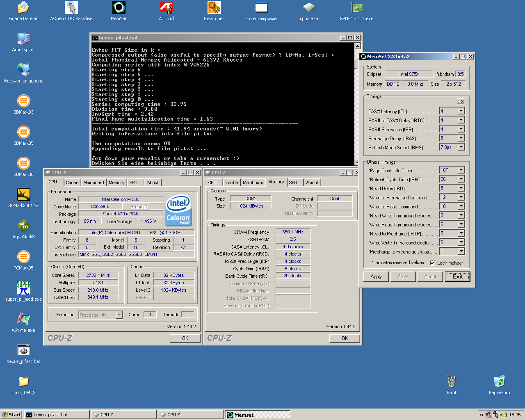Expand hidden system tray icons

(482, 415)
